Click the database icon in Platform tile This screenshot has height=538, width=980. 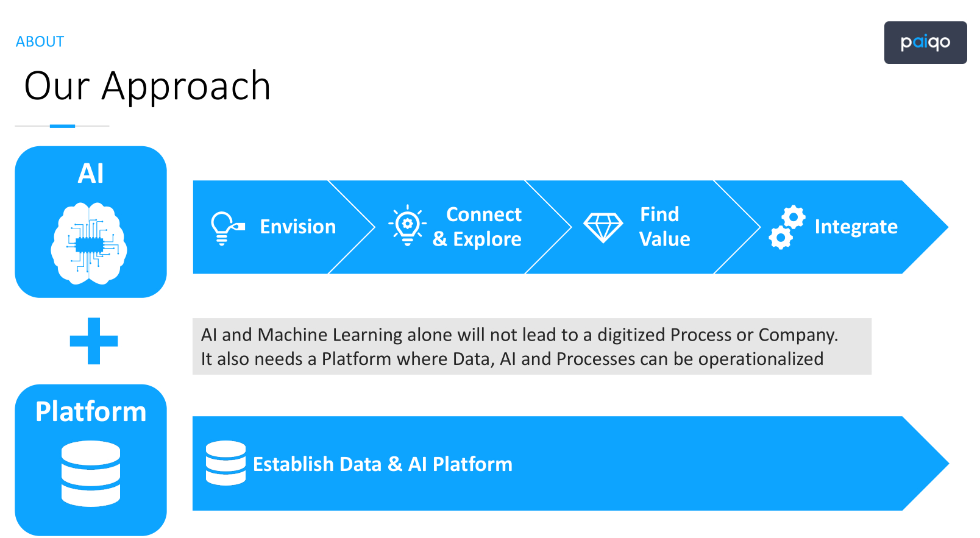click(91, 473)
